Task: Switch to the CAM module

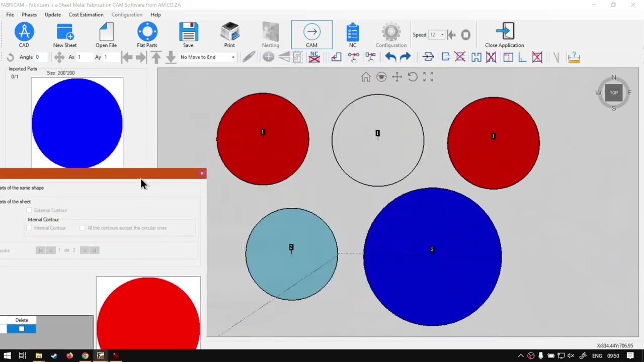Action: coord(311,35)
